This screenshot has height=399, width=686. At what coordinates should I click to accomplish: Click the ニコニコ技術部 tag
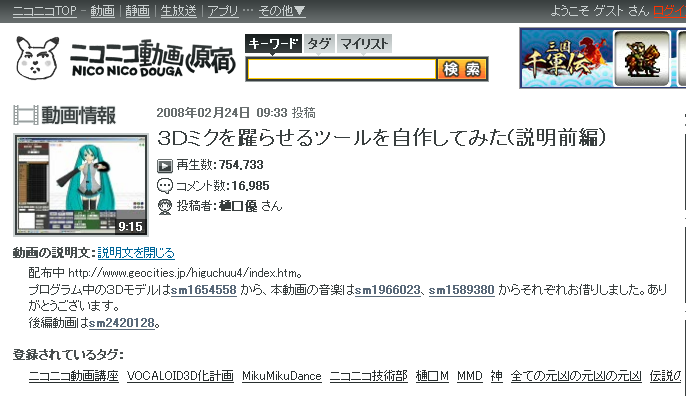coord(369,376)
